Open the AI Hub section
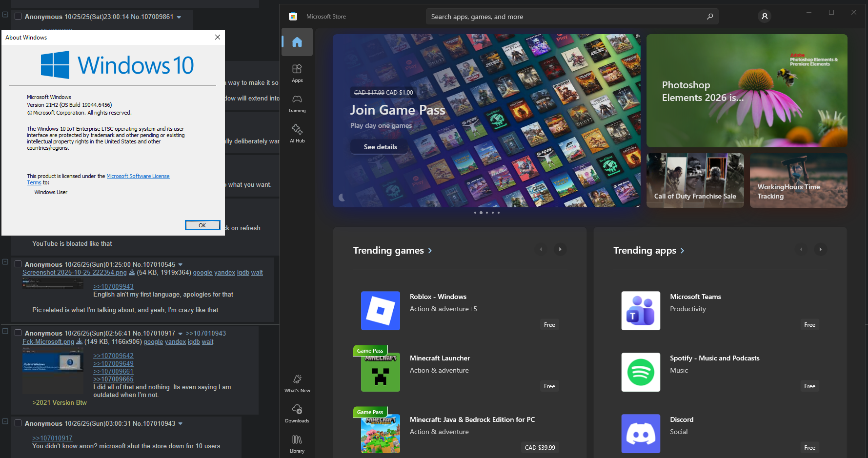 [297, 133]
